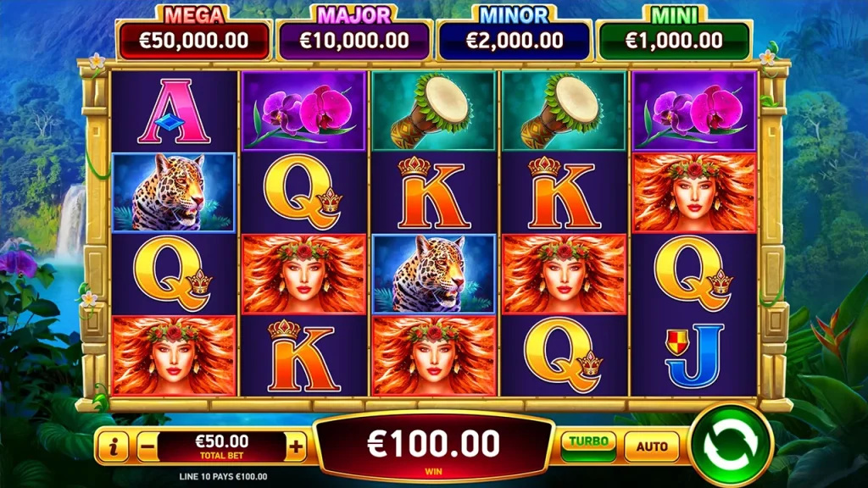Click the €50.00 total bet field
The image size is (868, 488).
point(221,446)
